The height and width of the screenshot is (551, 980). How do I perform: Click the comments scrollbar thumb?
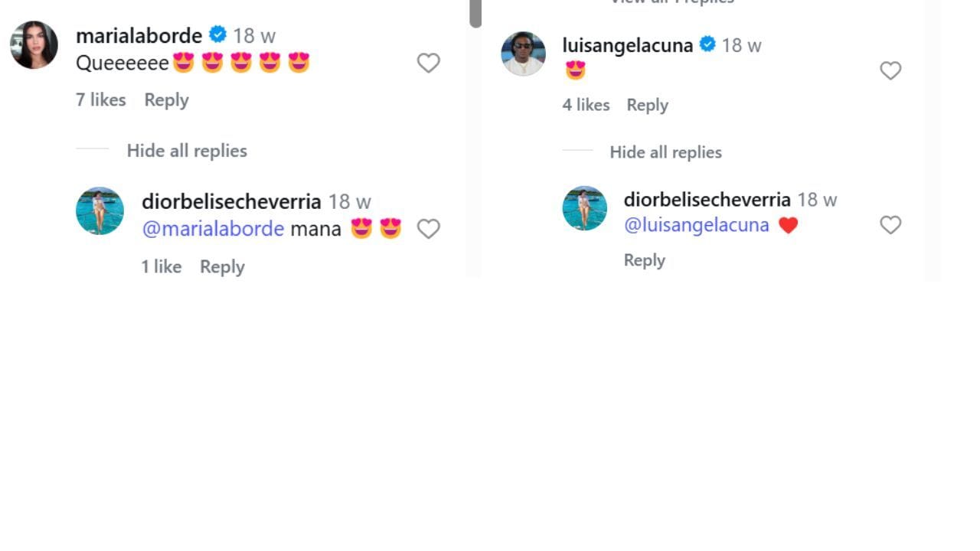click(x=475, y=12)
